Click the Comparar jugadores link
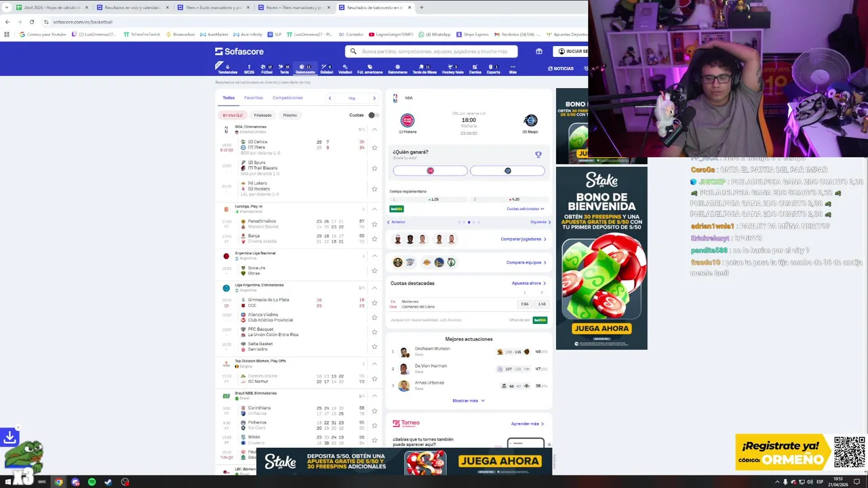Image resolution: width=868 pixels, height=488 pixels. tap(524, 239)
